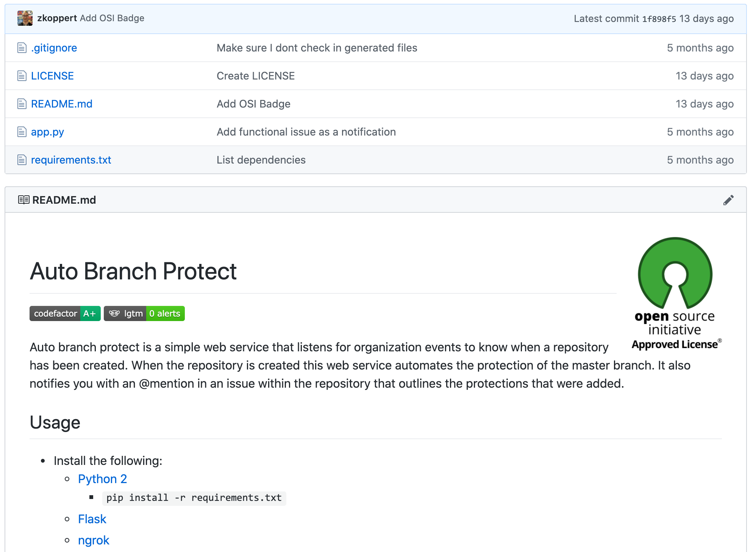Follow the Flask link
The width and height of the screenshot is (756, 552).
tap(92, 519)
